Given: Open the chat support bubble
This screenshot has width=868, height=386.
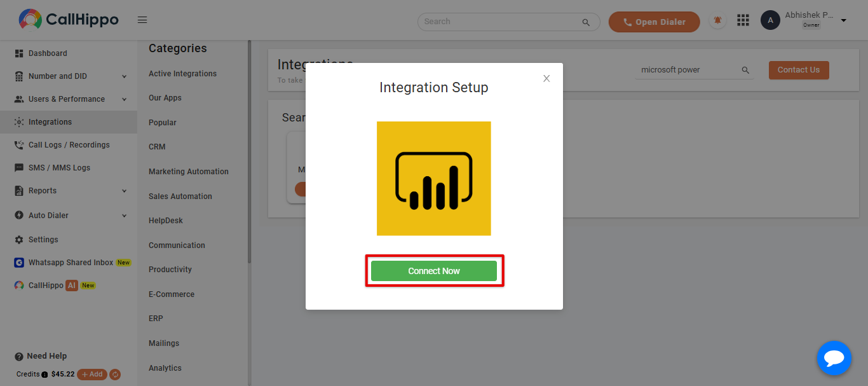Looking at the screenshot, I should click(834, 359).
